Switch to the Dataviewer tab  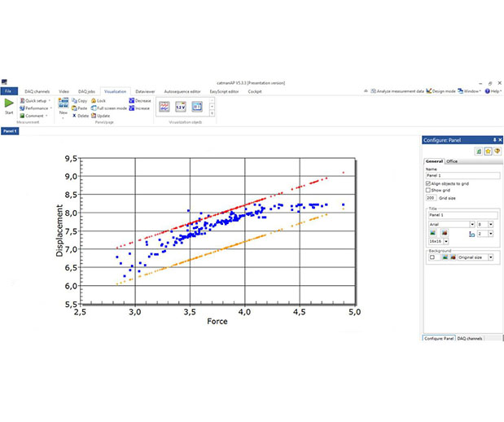click(145, 91)
